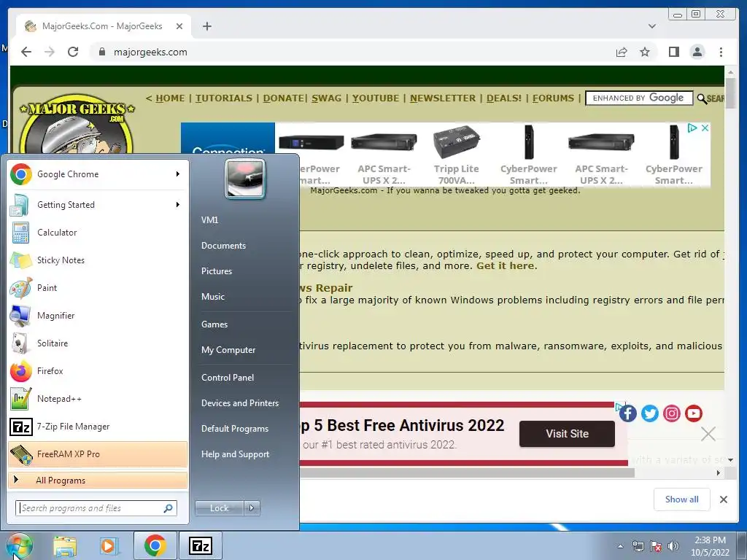Viewport: 747px width, 560px height.
Task: Click the volume speaker tray icon
Action: click(673, 546)
